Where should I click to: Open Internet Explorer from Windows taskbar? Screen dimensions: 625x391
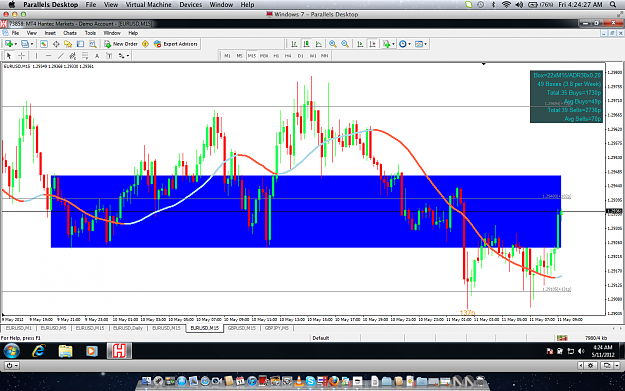point(39,351)
